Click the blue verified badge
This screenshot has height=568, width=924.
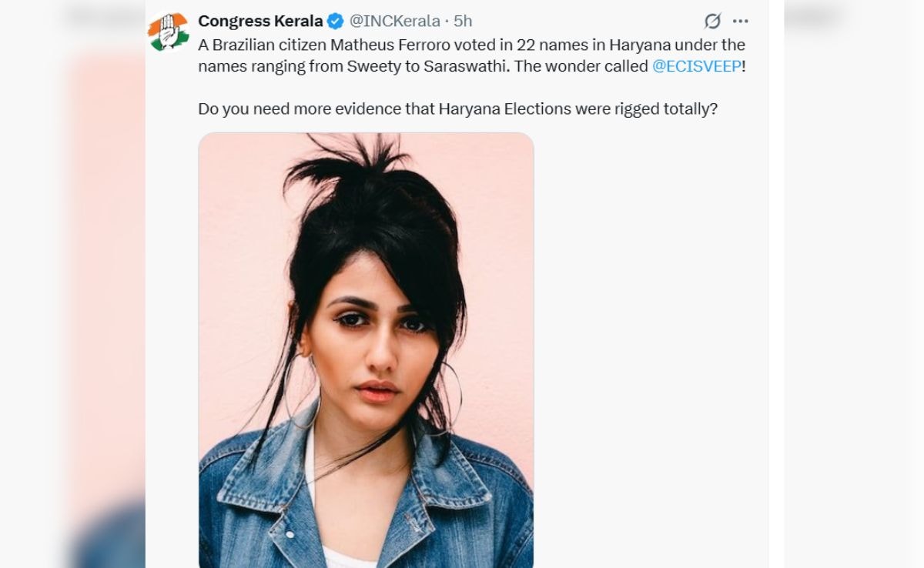pyautogui.click(x=336, y=21)
